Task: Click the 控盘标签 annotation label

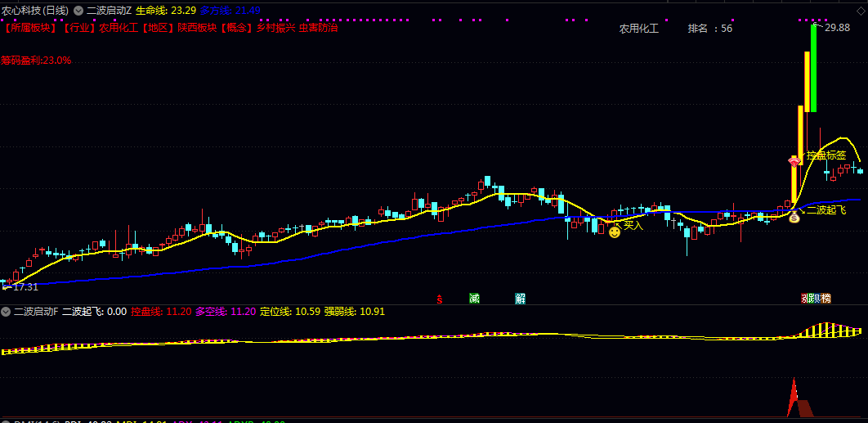Action: (x=826, y=155)
